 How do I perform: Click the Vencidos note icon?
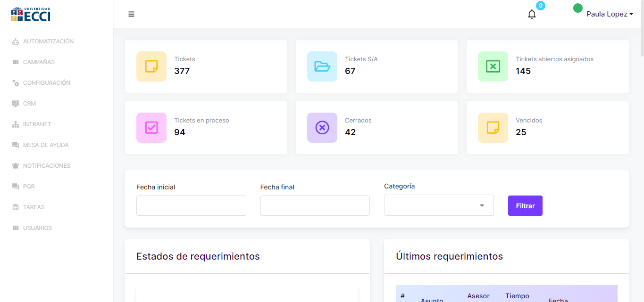point(493,128)
